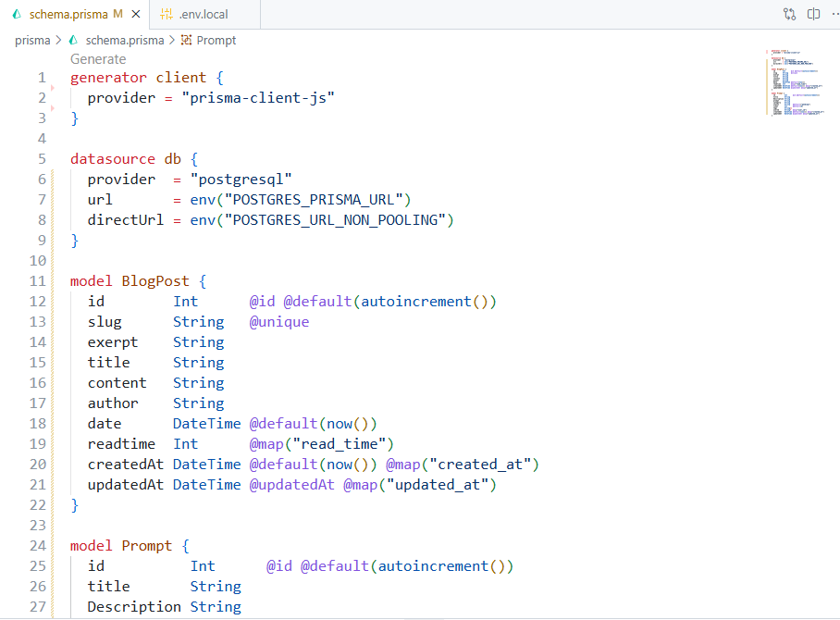Split the editor with the split icon

[814, 14]
